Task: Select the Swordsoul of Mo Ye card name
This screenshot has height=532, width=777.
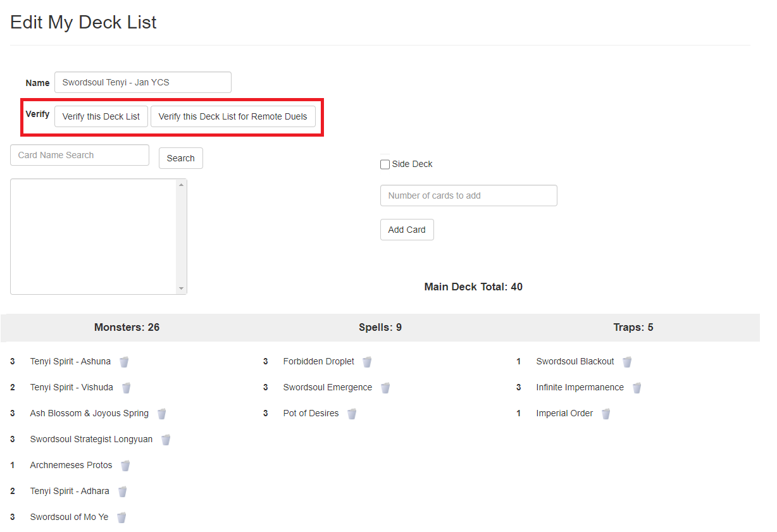Action: (x=69, y=517)
